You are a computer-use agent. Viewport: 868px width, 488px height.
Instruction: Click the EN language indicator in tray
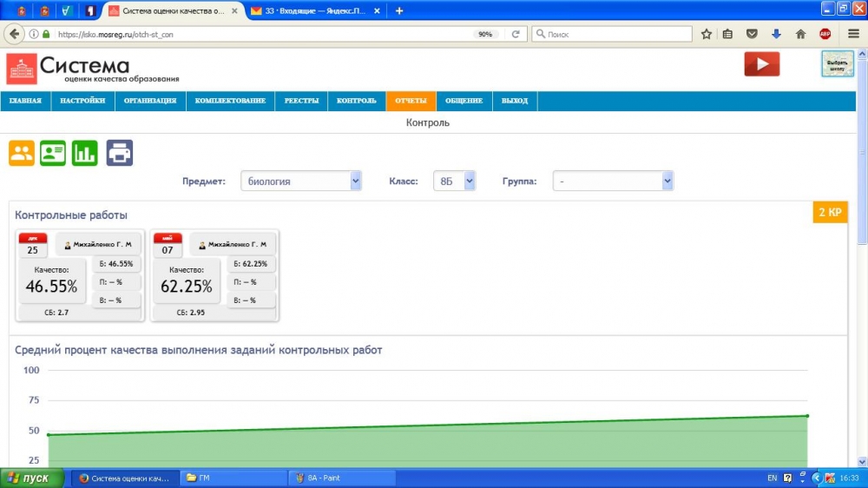click(772, 478)
